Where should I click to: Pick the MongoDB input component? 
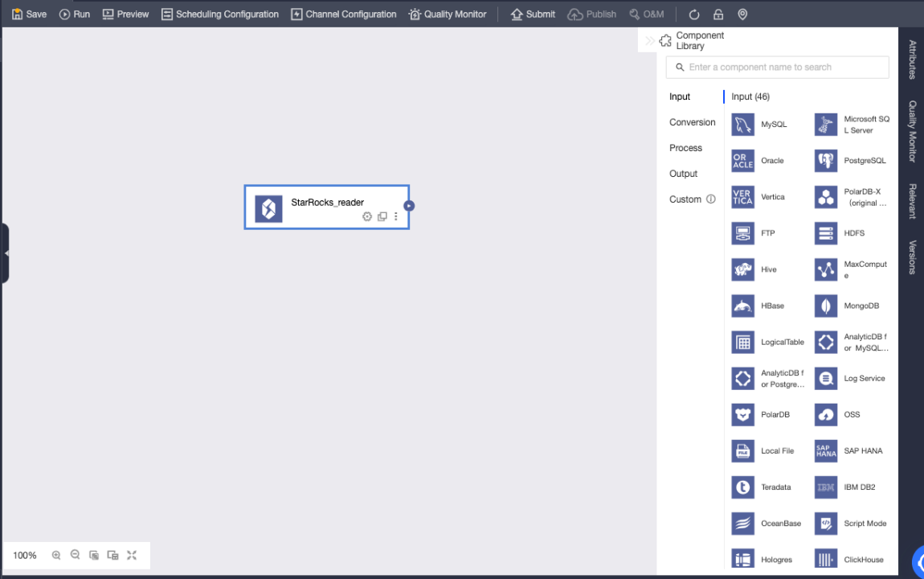click(x=826, y=306)
